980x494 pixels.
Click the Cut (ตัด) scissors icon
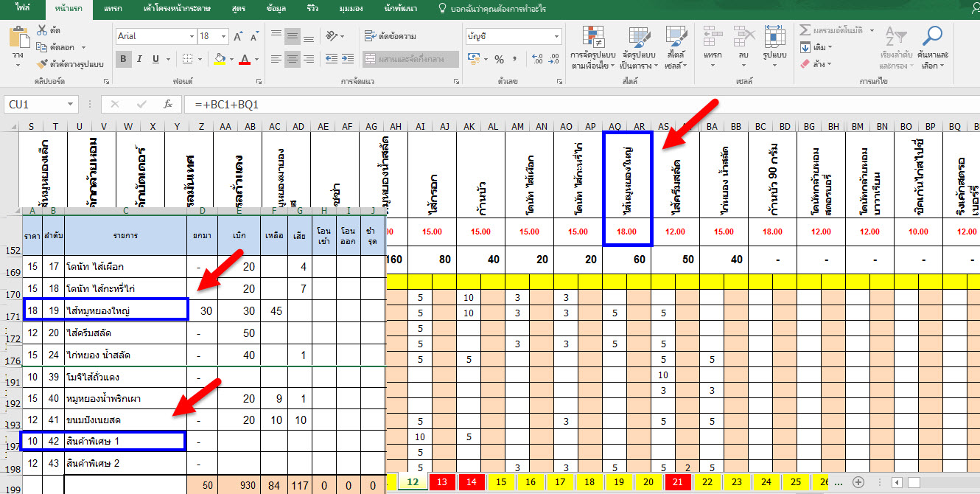pos(41,30)
